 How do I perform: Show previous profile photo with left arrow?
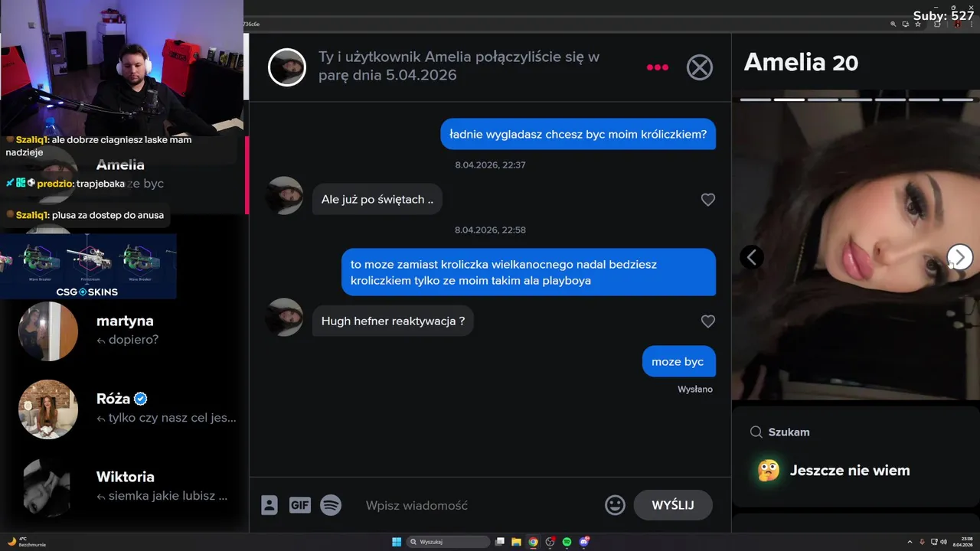[752, 258]
